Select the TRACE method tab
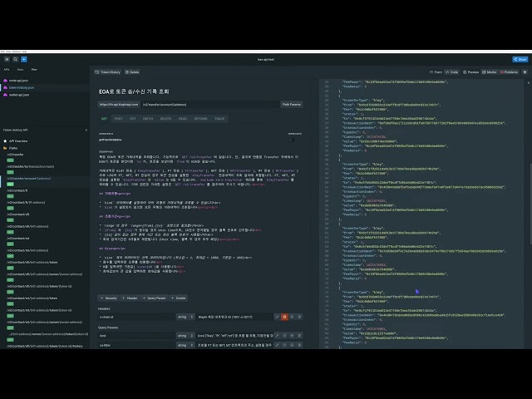 (219, 119)
